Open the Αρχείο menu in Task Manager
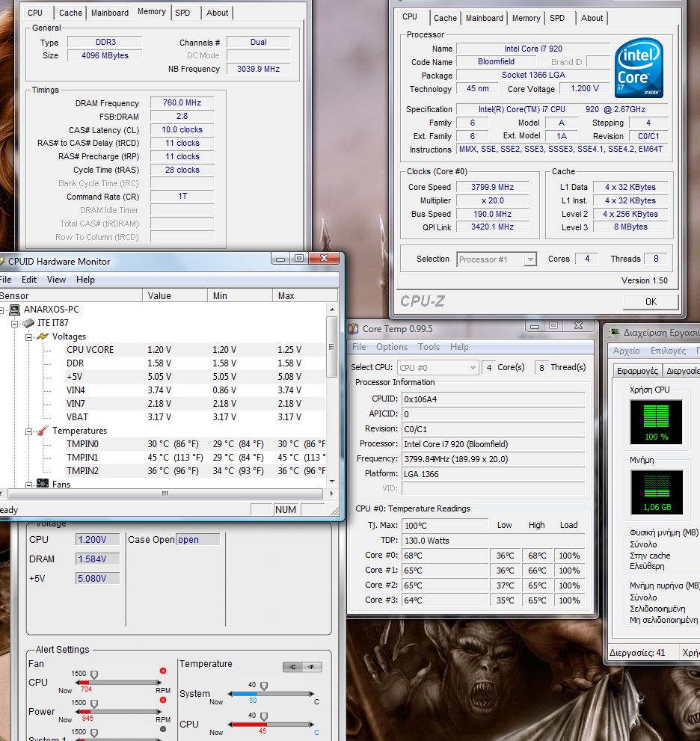Image resolution: width=700 pixels, height=741 pixels. click(626, 351)
